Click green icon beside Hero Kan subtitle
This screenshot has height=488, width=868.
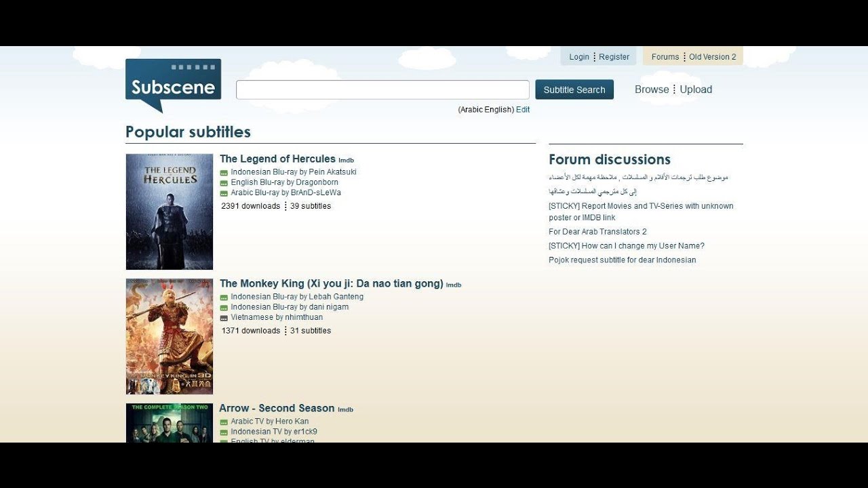[224, 422]
